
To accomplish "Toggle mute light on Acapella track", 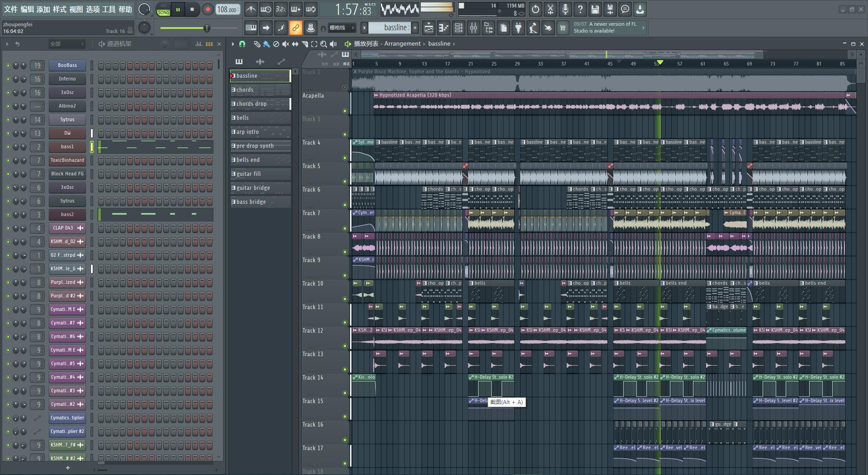I will coord(345,111).
